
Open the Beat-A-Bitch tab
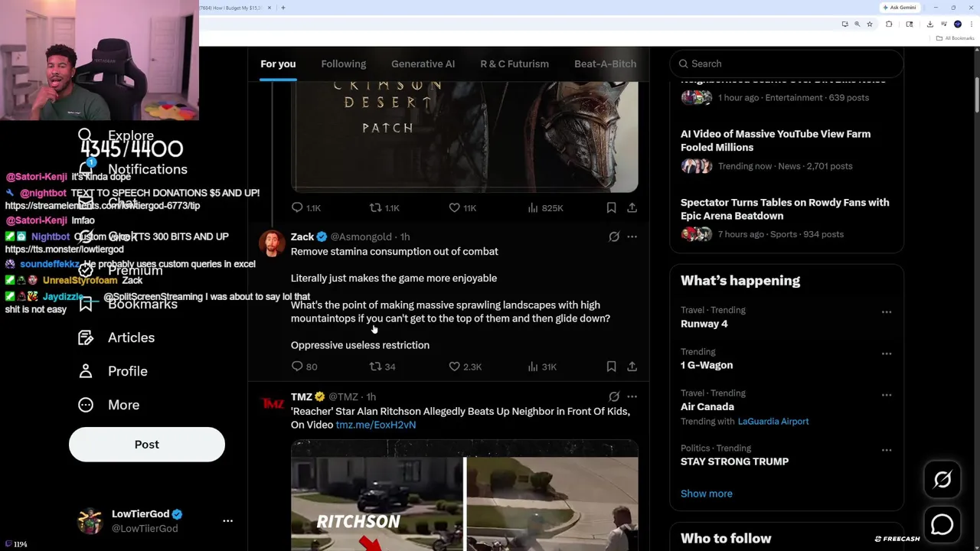click(605, 64)
